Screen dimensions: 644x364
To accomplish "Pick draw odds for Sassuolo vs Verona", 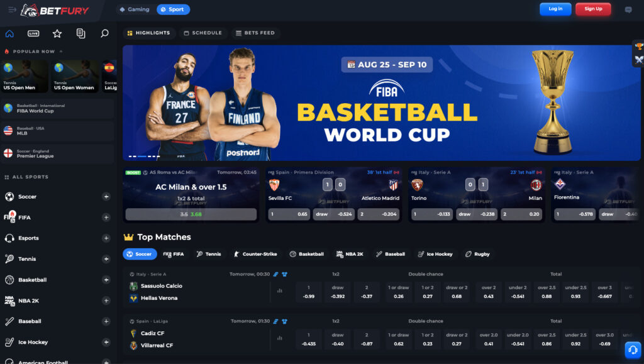I will pyautogui.click(x=338, y=292).
